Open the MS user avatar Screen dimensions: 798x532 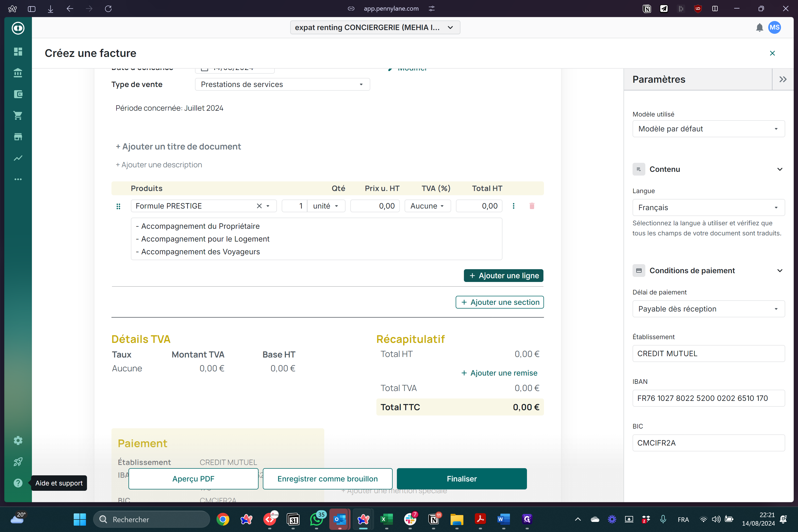pyautogui.click(x=775, y=27)
